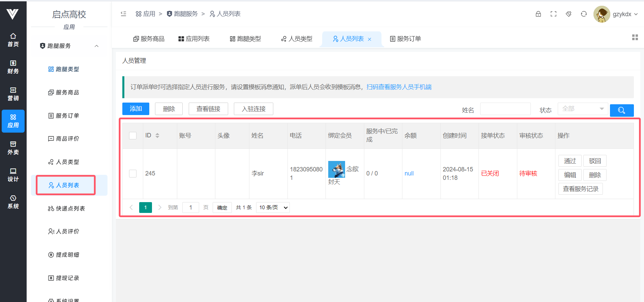Click the refresh page icon
This screenshot has height=302, width=644.
(x=584, y=14)
